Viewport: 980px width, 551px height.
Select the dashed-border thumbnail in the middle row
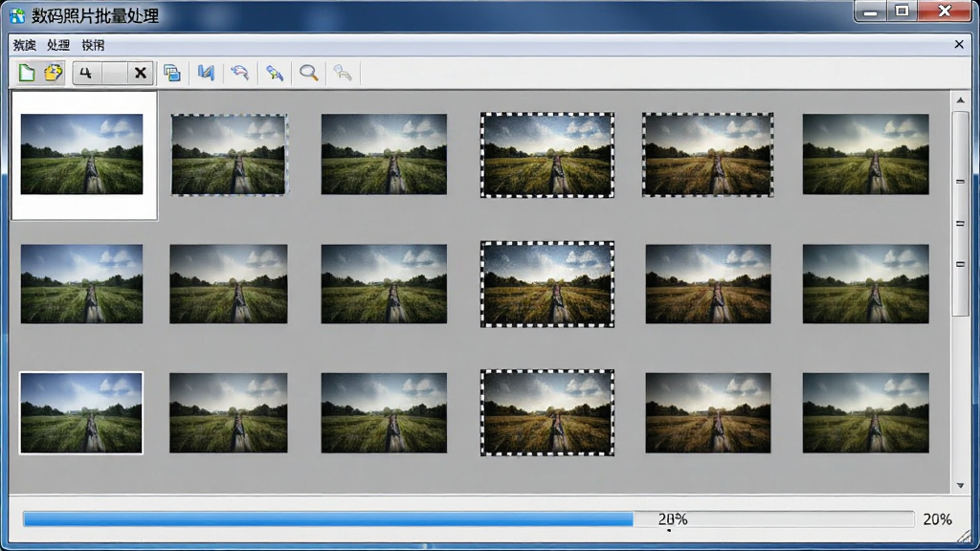[547, 284]
